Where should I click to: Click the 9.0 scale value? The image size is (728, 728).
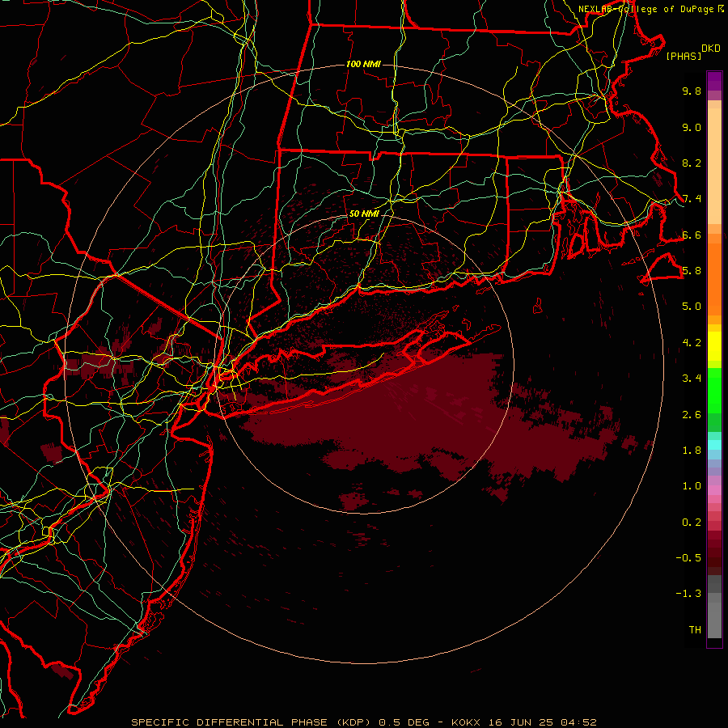(x=692, y=127)
